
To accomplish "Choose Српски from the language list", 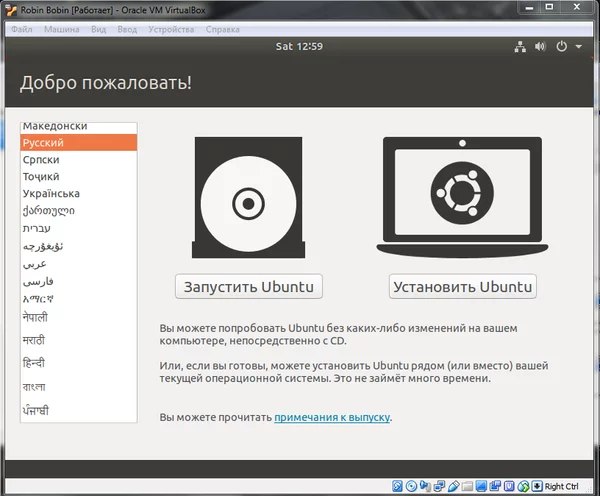I will coord(43,160).
